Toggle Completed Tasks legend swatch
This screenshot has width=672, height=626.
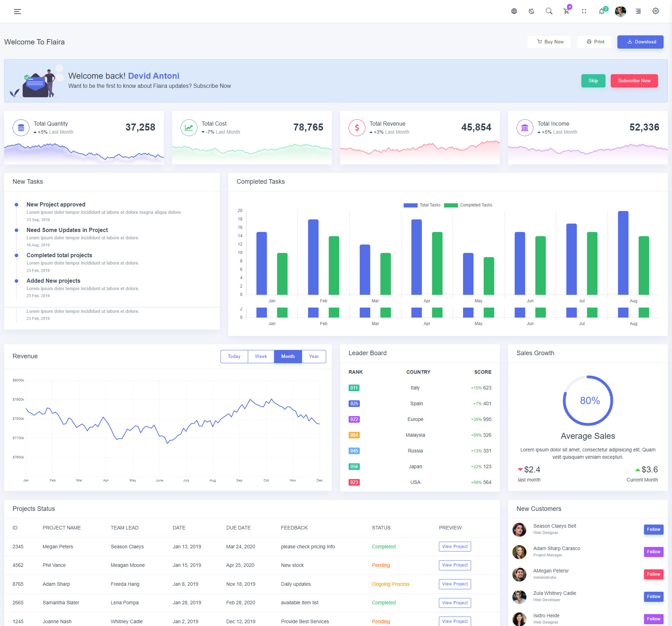tap(451, 205)
